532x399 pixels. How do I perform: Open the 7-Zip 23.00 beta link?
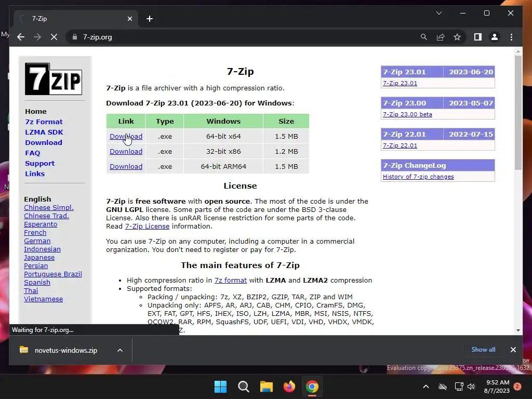tap(407, 114)
